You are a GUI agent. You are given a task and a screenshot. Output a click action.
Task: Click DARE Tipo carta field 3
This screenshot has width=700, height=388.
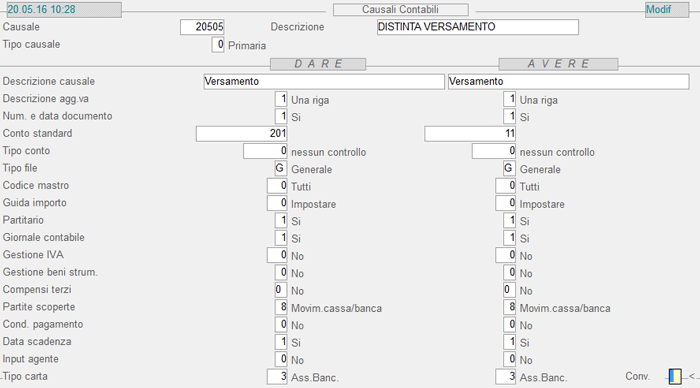[277, 376]
